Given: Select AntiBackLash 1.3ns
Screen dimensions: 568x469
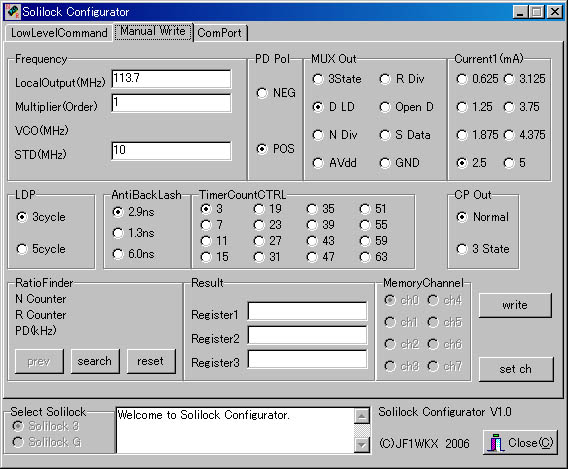Looking at the screenshot, I should click(133, 233).
